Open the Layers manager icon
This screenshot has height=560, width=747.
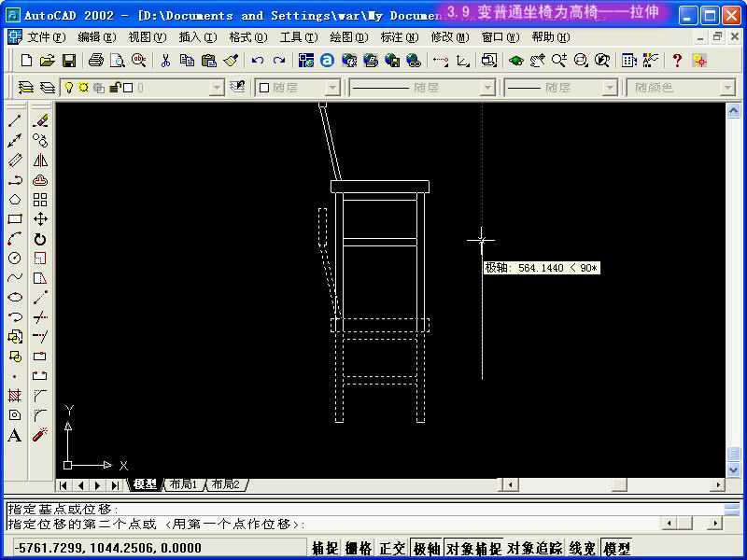click(26, 88)
